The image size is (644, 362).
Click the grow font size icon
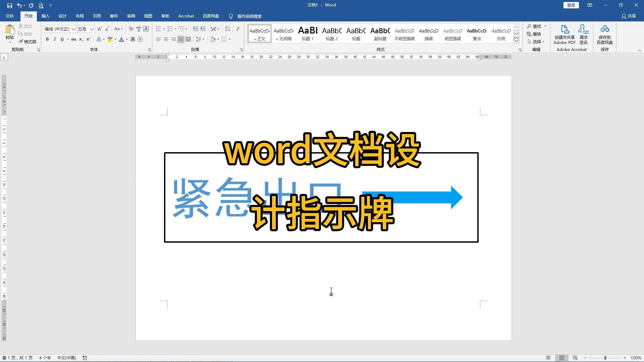(100, 29)
